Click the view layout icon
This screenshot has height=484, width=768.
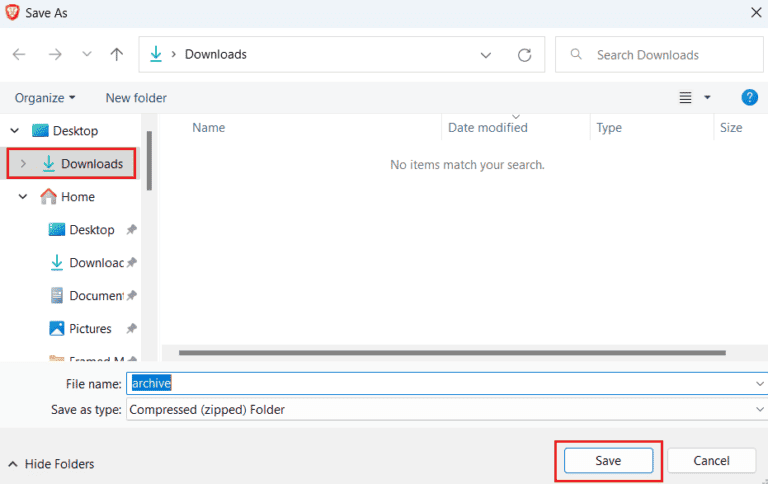686,98
